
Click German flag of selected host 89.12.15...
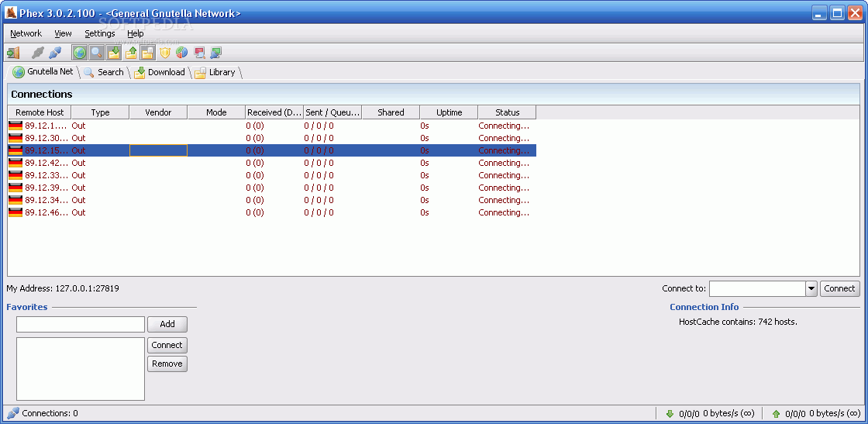pos(15,150)
